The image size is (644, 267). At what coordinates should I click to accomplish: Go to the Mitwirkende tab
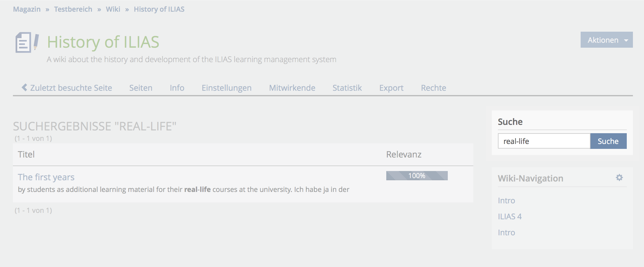(292, 88)
